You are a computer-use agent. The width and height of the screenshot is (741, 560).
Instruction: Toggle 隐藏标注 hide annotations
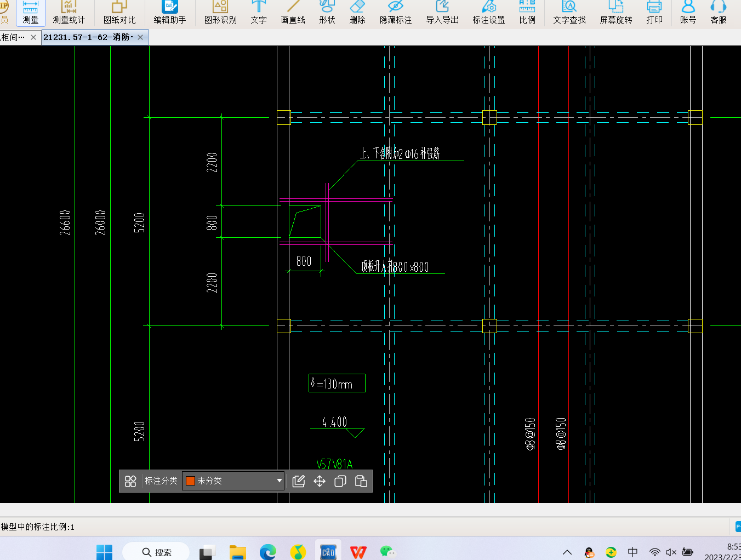[x=396, y=13]
